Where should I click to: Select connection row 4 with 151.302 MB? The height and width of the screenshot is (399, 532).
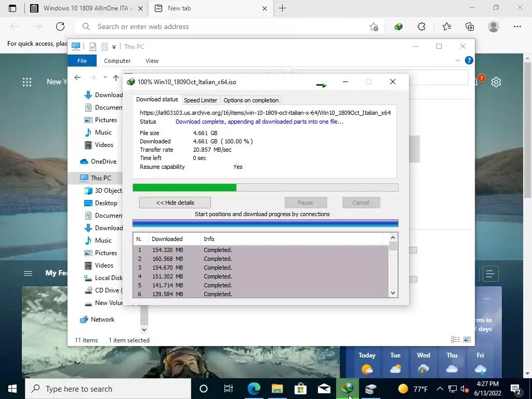261,276
